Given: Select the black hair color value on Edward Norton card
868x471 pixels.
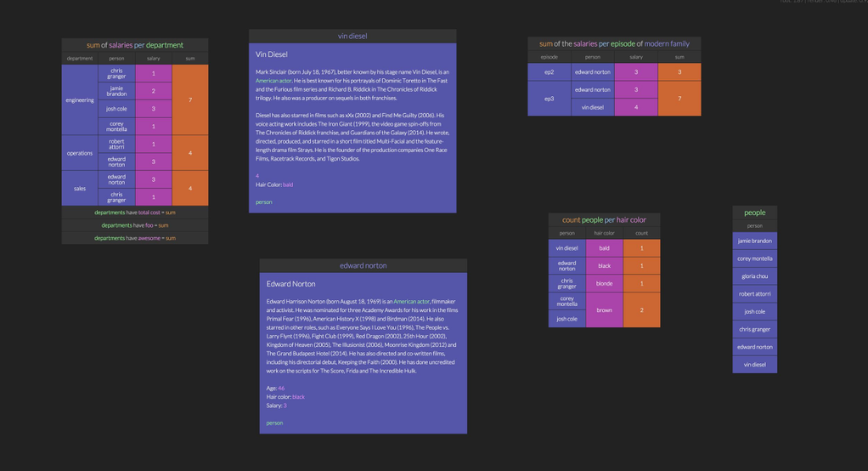Looking at the screenshot, I should pyautogui.click(x=298, y=397).
